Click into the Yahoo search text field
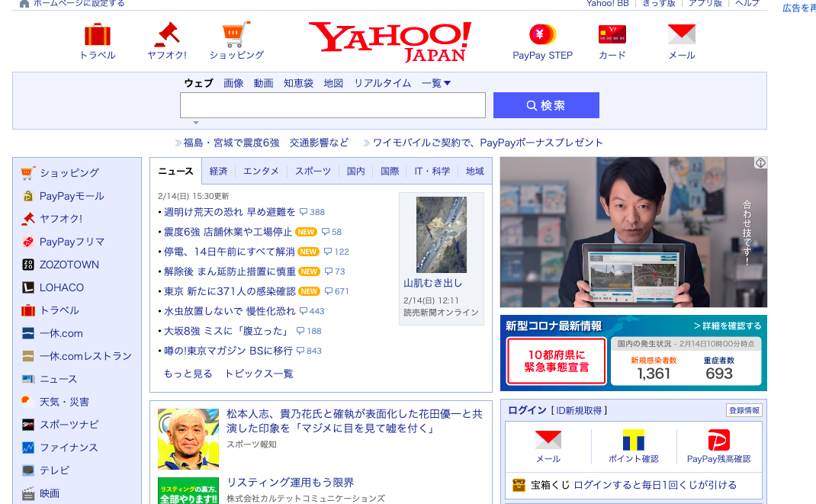Viewport: 816px width, 504px height. [333, 105]
